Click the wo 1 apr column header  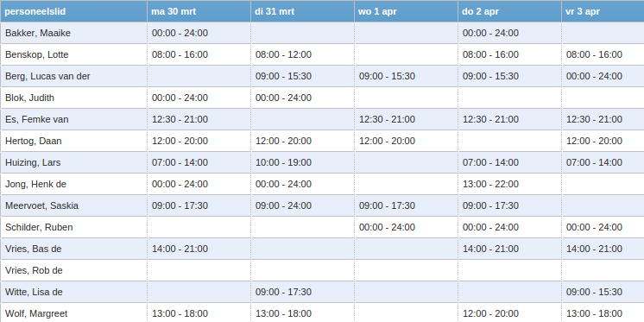407,11
